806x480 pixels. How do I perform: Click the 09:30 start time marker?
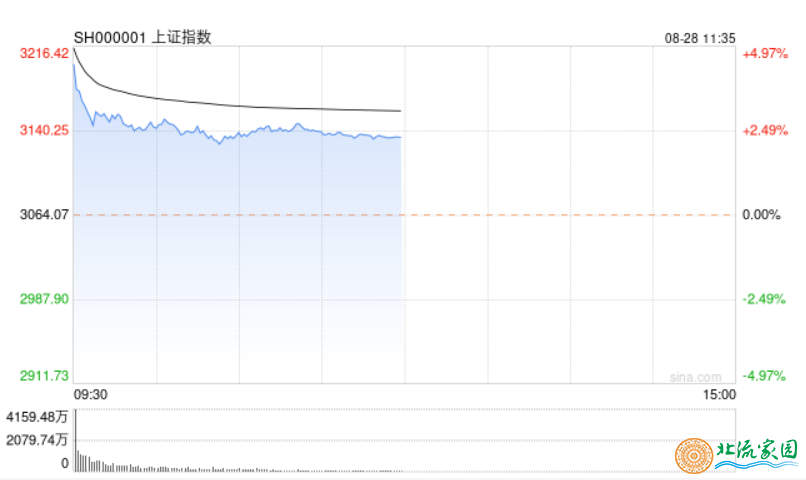90,395
